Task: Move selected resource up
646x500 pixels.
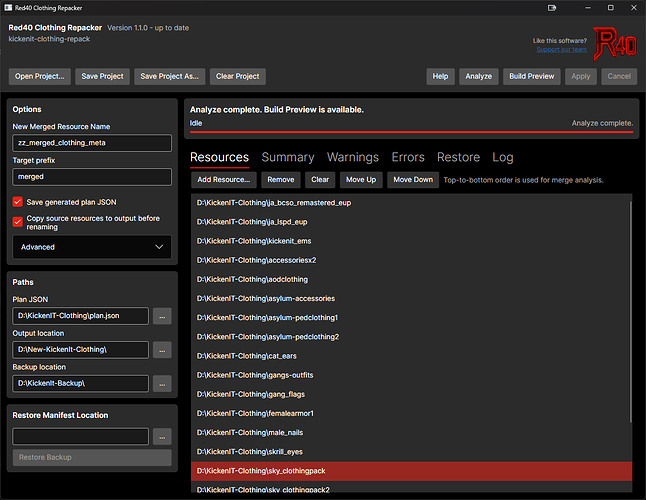Action: 361,180
